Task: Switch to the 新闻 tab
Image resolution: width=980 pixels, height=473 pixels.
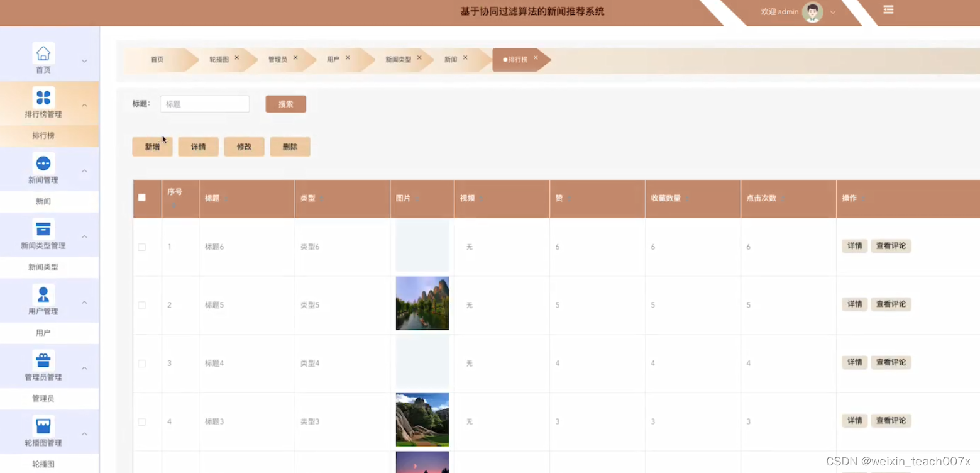Action: tap(451, 60)
